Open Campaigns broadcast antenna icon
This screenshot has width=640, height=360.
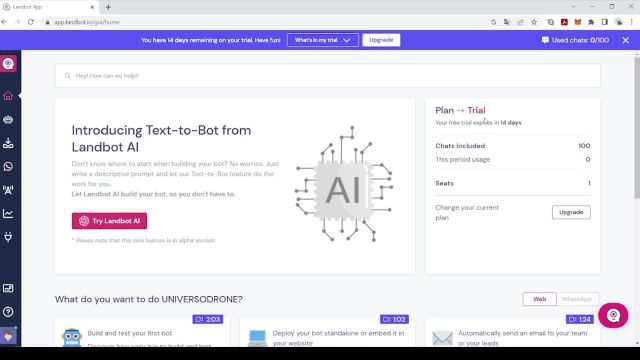(8, 190)
